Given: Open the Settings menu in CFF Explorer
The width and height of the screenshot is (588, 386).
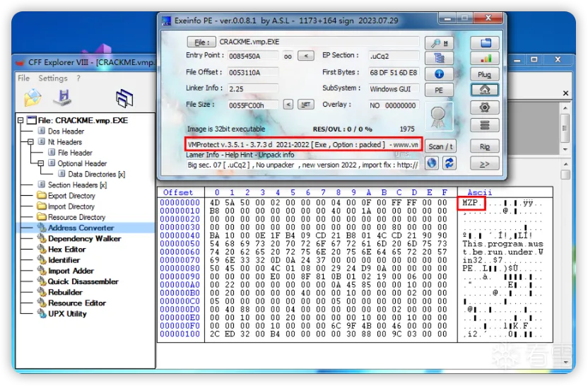Looking at the screenshot, I should 53,78.
